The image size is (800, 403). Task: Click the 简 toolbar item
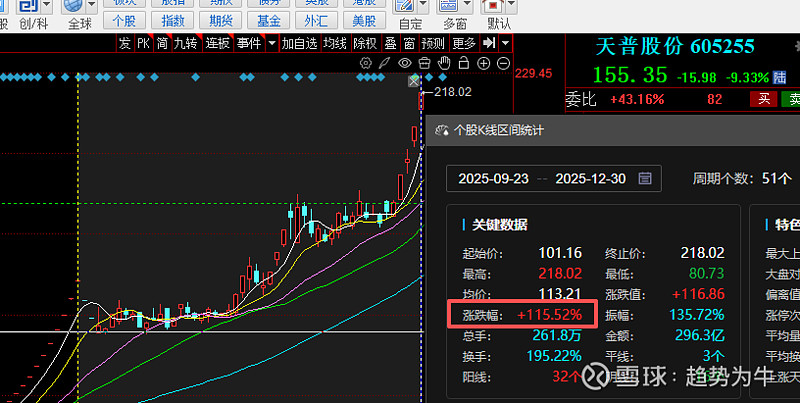[162, 43]
